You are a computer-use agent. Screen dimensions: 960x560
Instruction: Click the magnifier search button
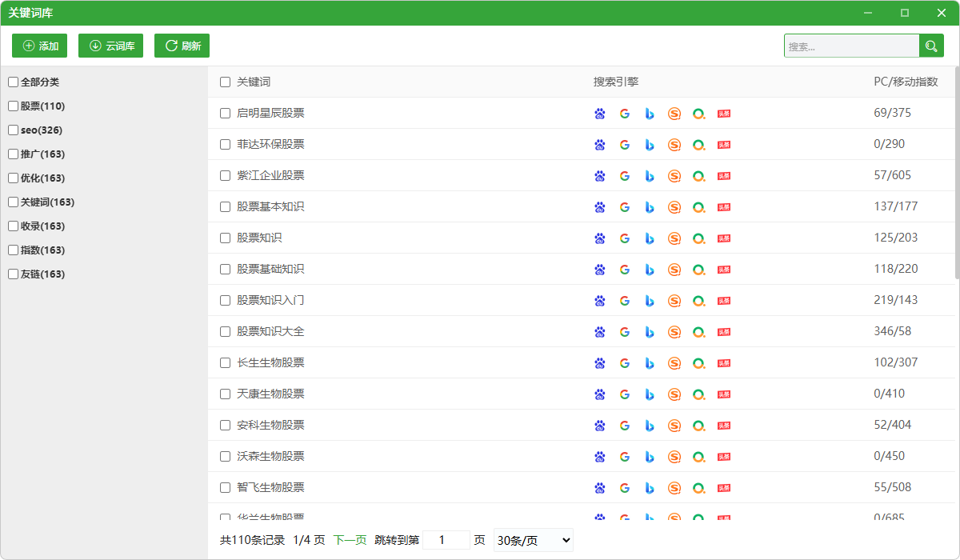(x=931, y=46)
